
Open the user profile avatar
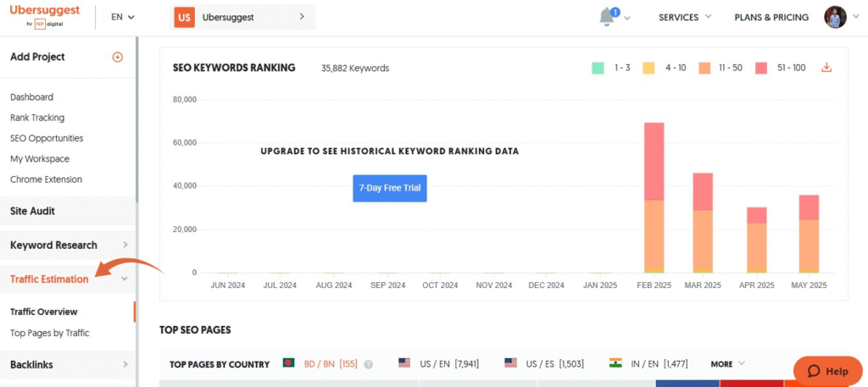835,17
